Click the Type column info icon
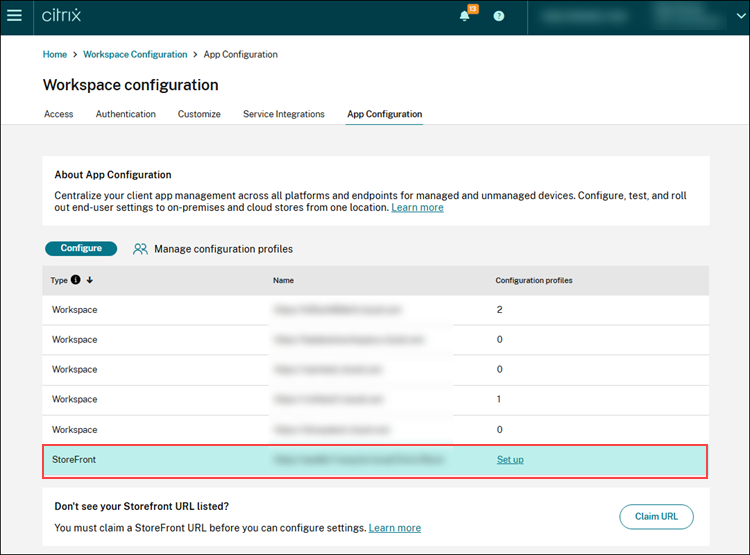This screenshot has height=555, width=750. click(x=76, y=280)
